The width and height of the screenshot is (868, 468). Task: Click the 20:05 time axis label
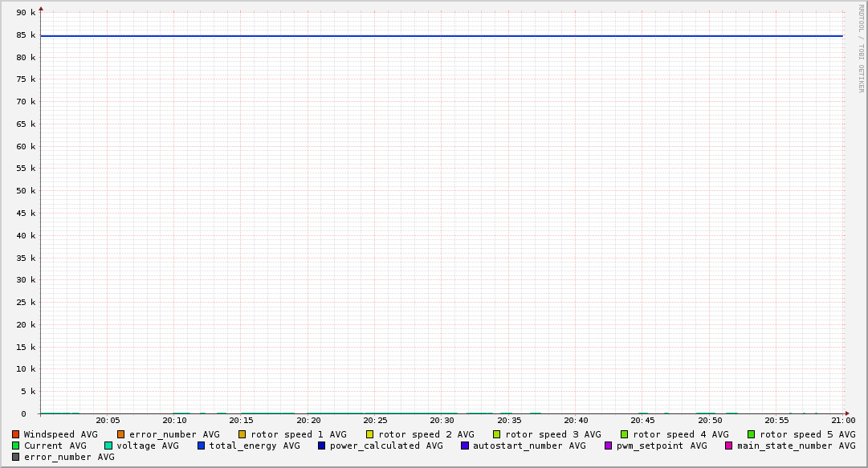point(108,420)
